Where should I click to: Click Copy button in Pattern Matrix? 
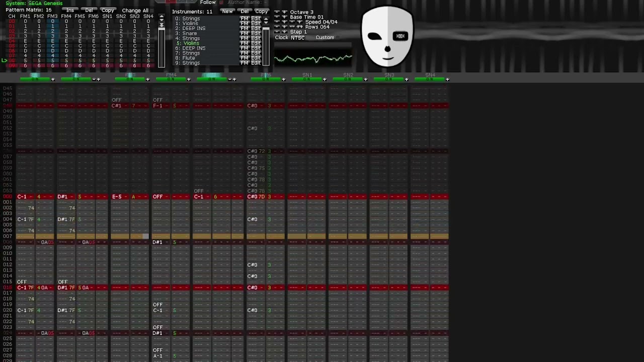click(108, 10)
